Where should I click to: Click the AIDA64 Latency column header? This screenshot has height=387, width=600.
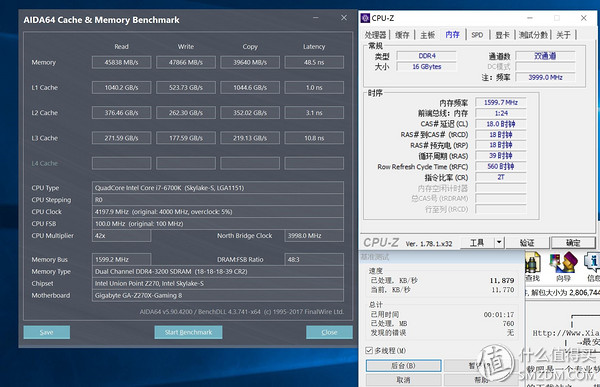pyautogui.click(x=314, y=47)
